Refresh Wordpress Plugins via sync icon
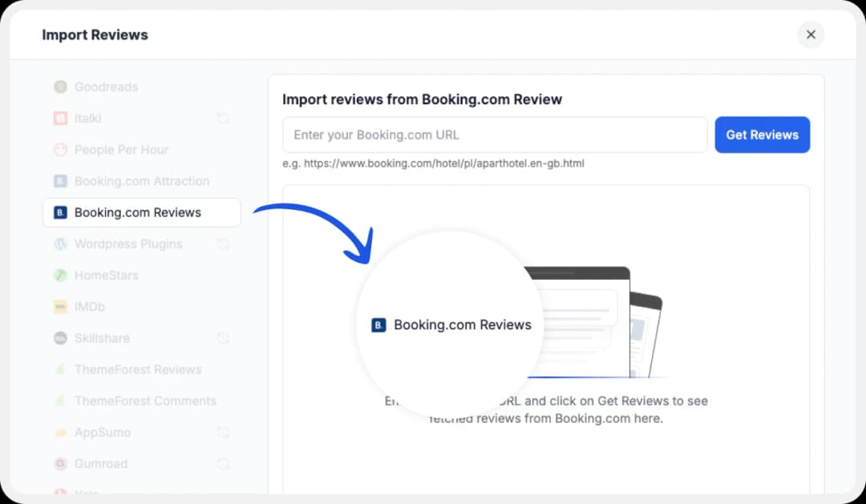Viewport: 866px width, 504px height. click(x=223, y=244)
